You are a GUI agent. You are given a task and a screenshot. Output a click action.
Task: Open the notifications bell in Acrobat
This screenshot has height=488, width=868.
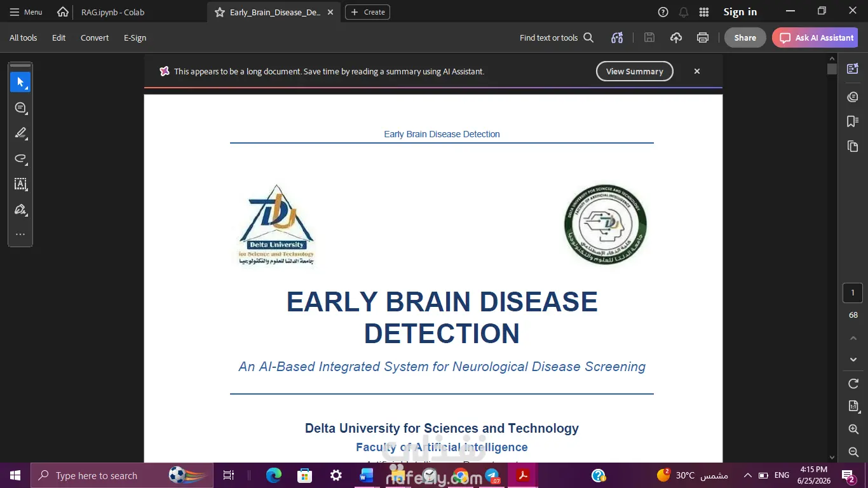(x=684, y=12)
